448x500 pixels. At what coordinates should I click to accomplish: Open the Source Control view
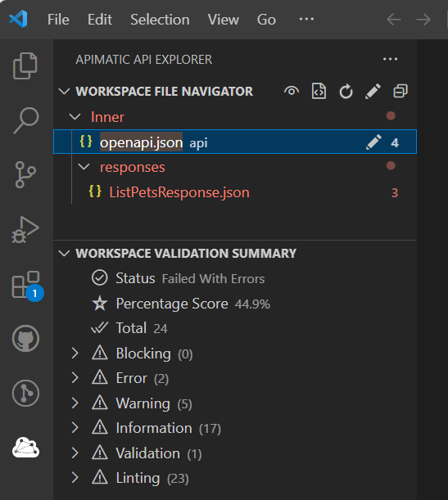25,174
